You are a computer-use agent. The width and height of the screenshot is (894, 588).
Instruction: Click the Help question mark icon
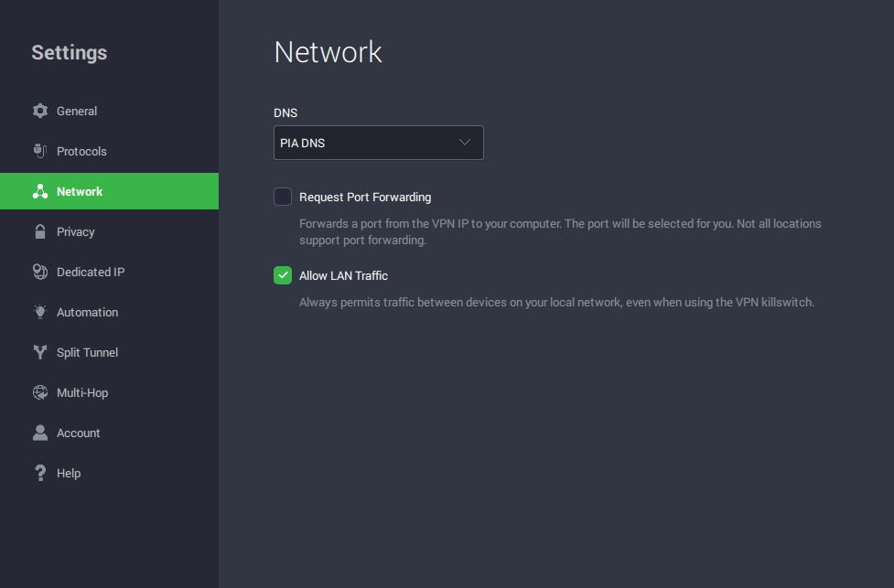coord(39,473)
